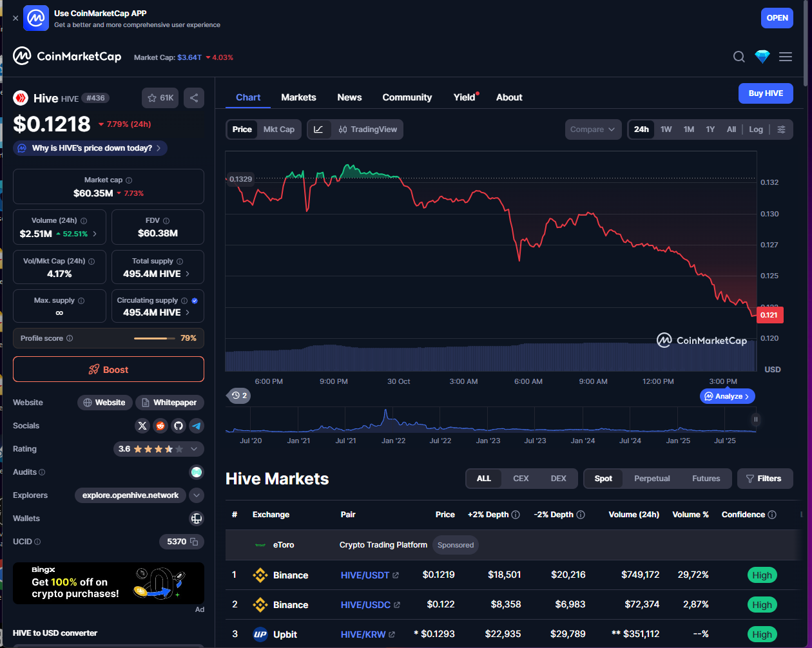The height and width of the screenshot is (648, 812).
Task: Select the Futures market type
Action: pyautogui.click(x=706, y=479)
